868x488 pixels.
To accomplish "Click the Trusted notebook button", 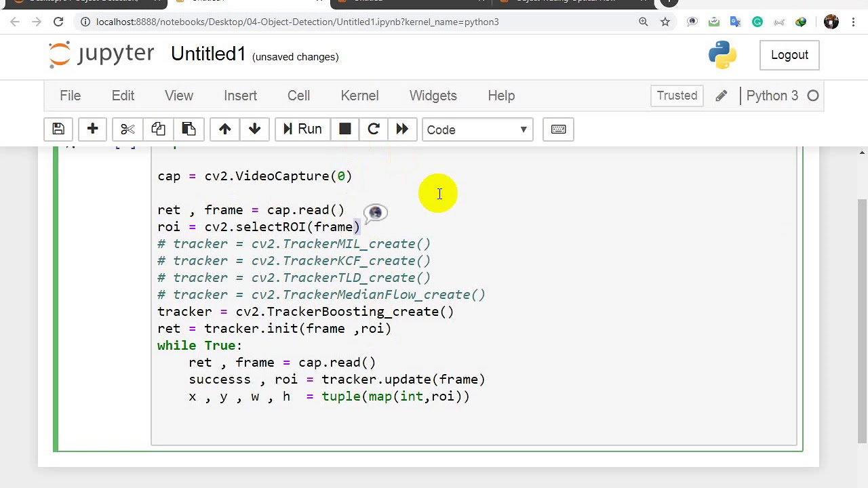I will point(677,96).
